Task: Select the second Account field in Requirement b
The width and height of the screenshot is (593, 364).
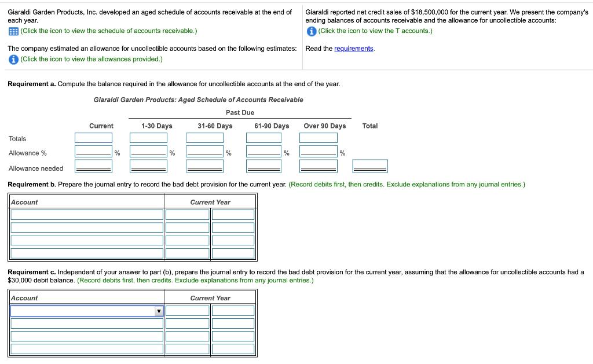Action: point(87,227)
